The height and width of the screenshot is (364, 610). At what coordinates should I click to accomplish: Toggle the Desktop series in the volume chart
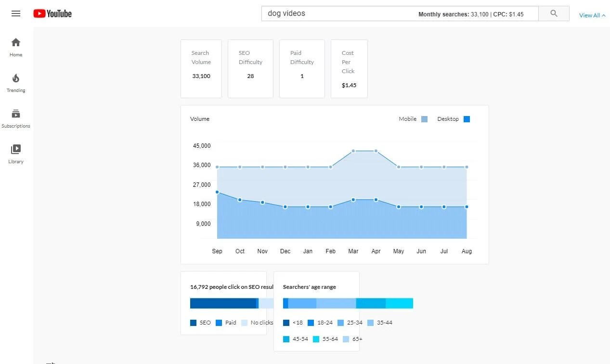pyautogui.click(x=466, y=119)
